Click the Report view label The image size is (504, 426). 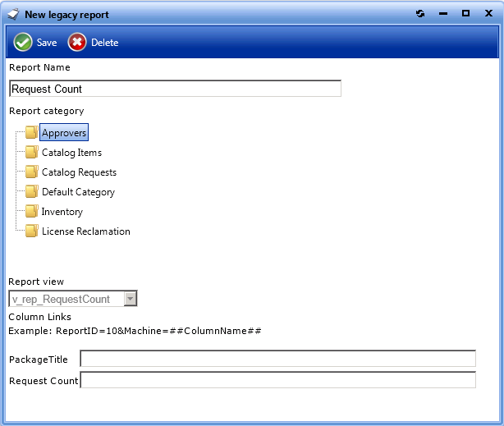coord(36,282)
